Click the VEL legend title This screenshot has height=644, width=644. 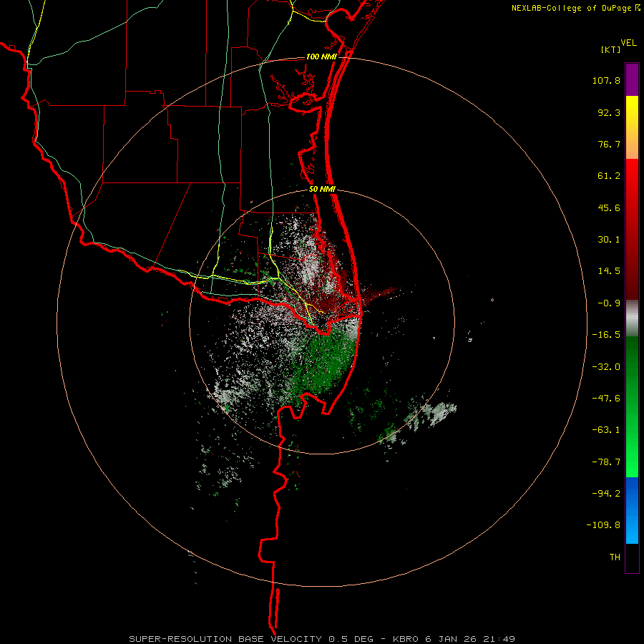click(628, 43)
